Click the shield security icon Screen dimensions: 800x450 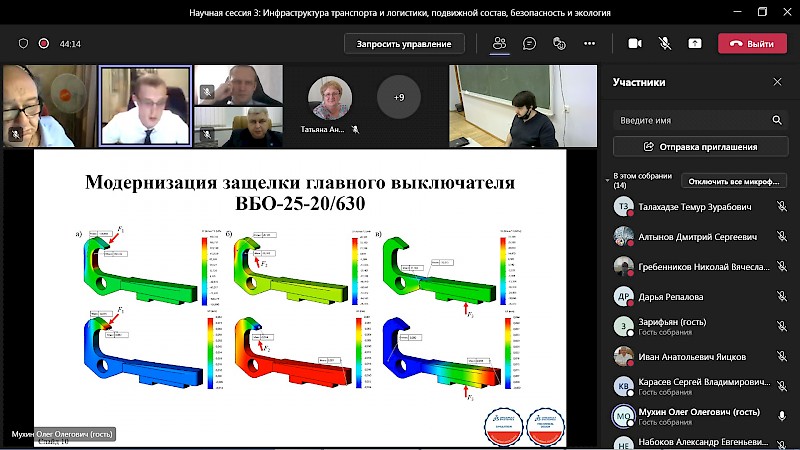[24, 44]
